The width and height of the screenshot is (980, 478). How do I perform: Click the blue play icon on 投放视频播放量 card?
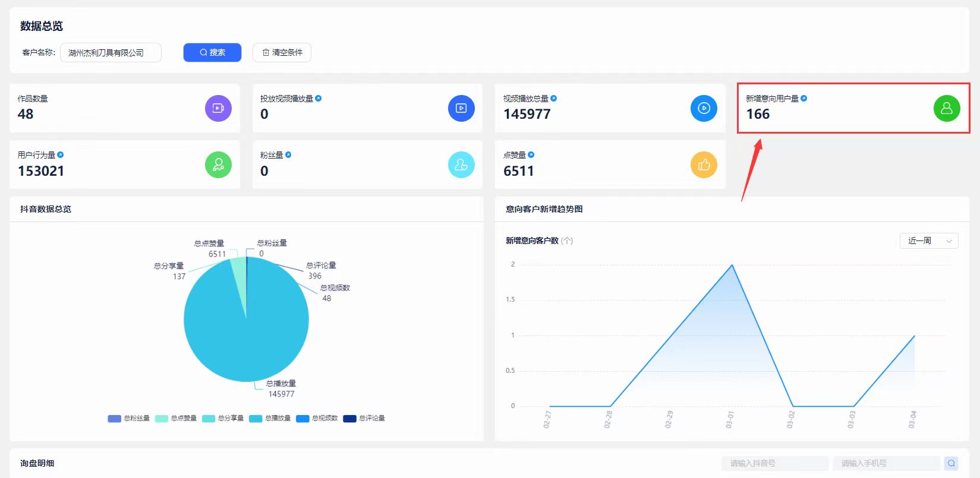point(461,108)
